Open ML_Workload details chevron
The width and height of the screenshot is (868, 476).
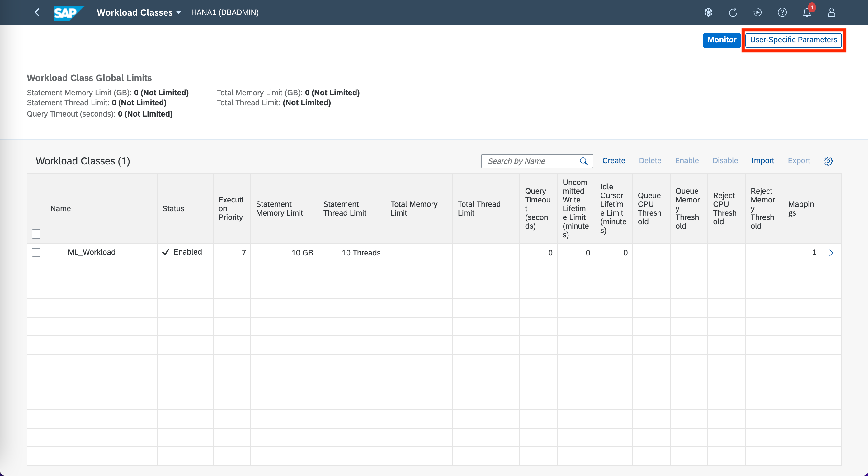pyautogui.click(x=831, y=253)
